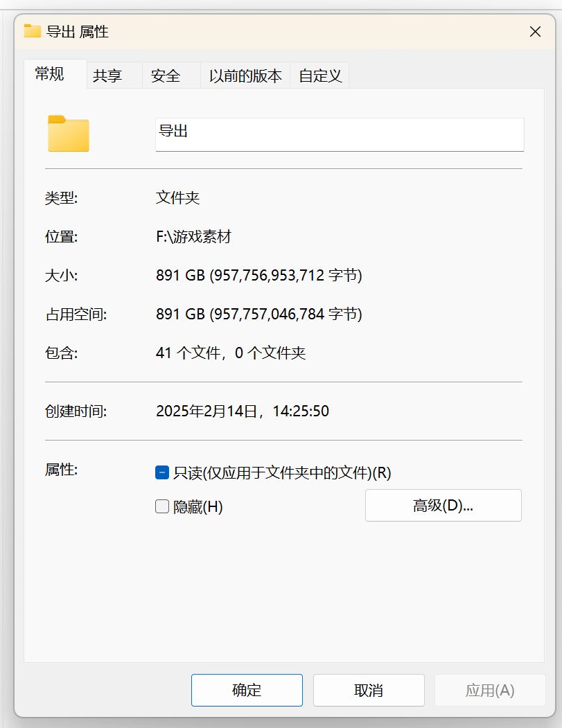Click the folder name field containing 导出

pos(340,134)
